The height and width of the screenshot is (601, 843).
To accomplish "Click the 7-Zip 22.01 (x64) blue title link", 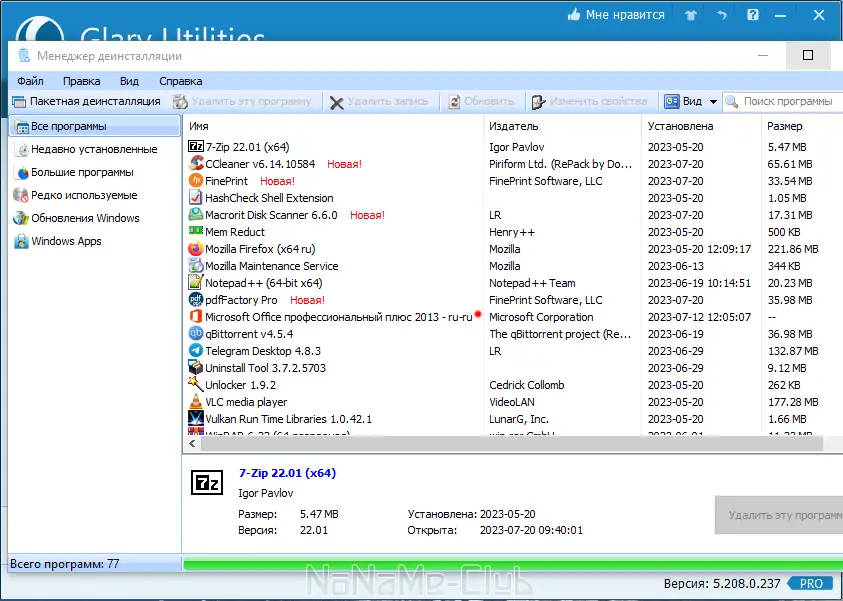I will point(287,473).
